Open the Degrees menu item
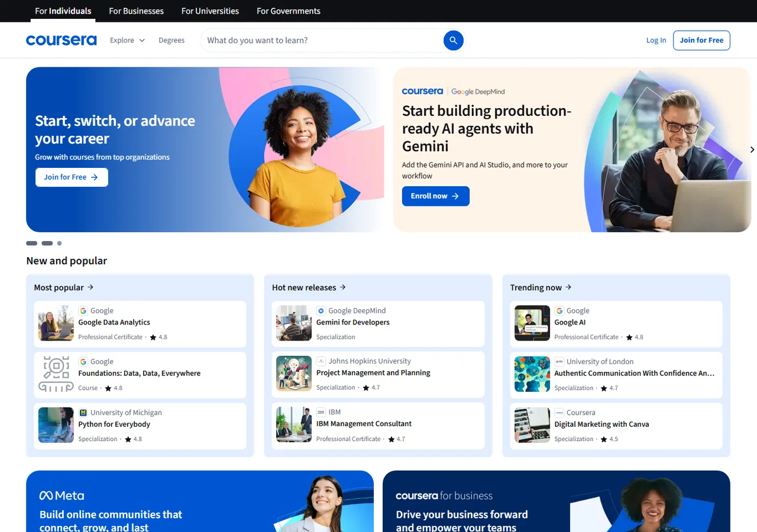The width and height of the screenshot is (757, 532). [x=172, y=40]
